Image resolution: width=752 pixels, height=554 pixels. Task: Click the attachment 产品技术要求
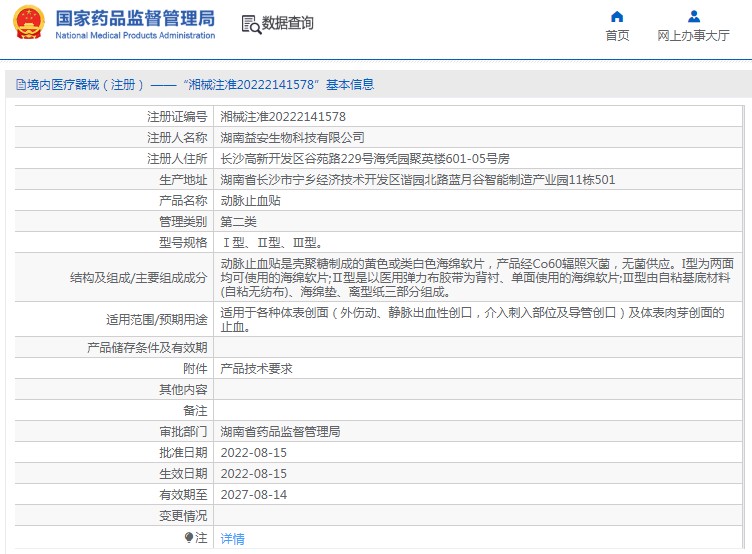(x=256, y=368)
